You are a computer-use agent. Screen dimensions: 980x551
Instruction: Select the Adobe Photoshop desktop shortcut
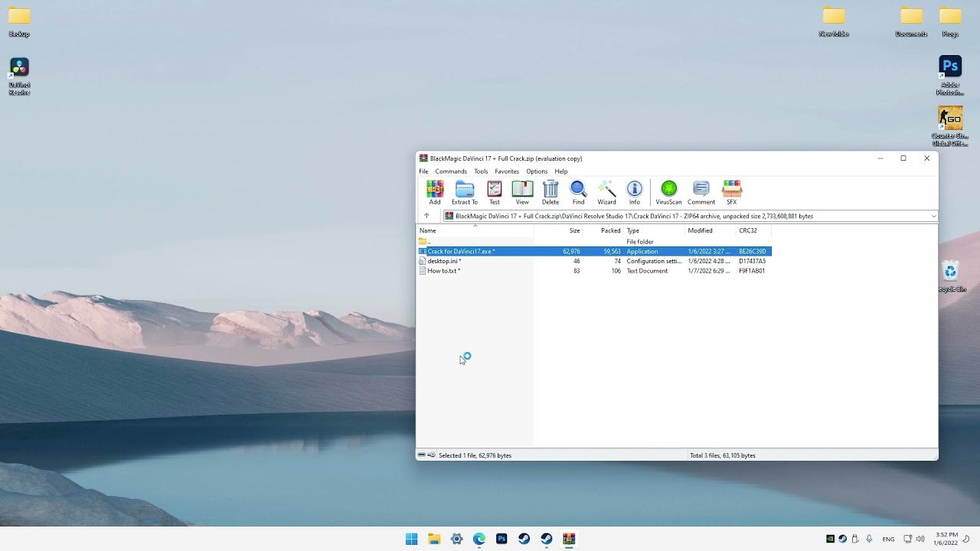pos(950,76)
